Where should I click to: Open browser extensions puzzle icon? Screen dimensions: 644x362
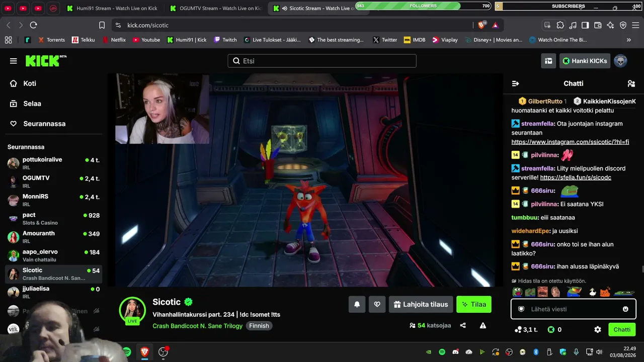560,25
